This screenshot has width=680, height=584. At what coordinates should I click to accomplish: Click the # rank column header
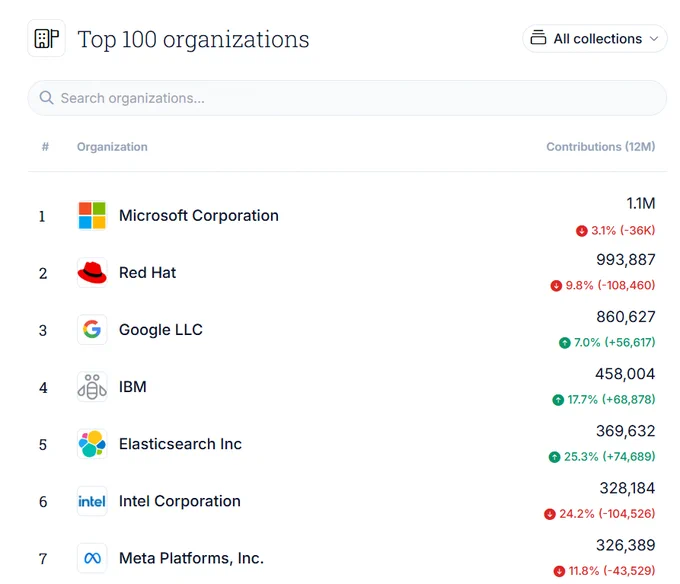[x=45, y=147]
